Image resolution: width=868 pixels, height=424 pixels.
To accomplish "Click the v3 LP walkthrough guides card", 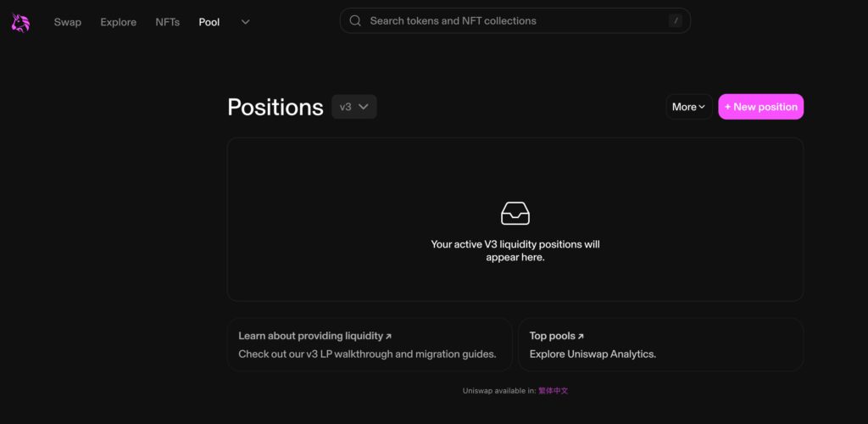I will [x=370, y=344].
